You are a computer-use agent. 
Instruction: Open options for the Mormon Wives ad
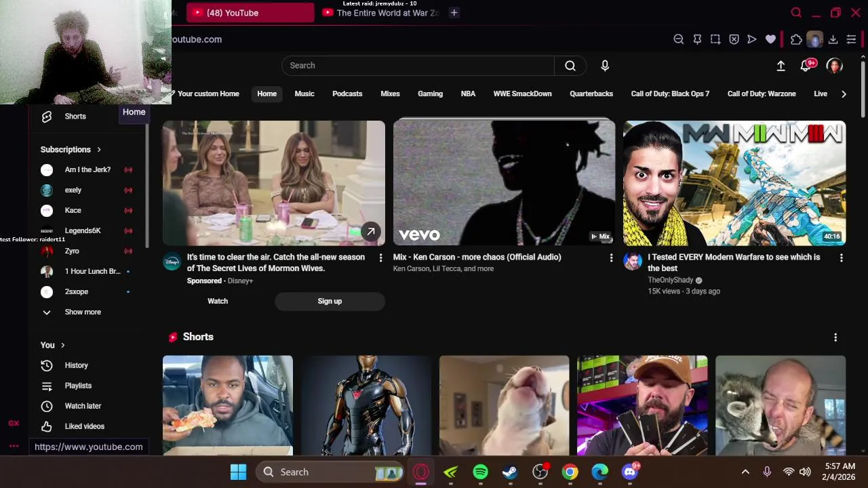pyautogui.click(x=380, y=258)
